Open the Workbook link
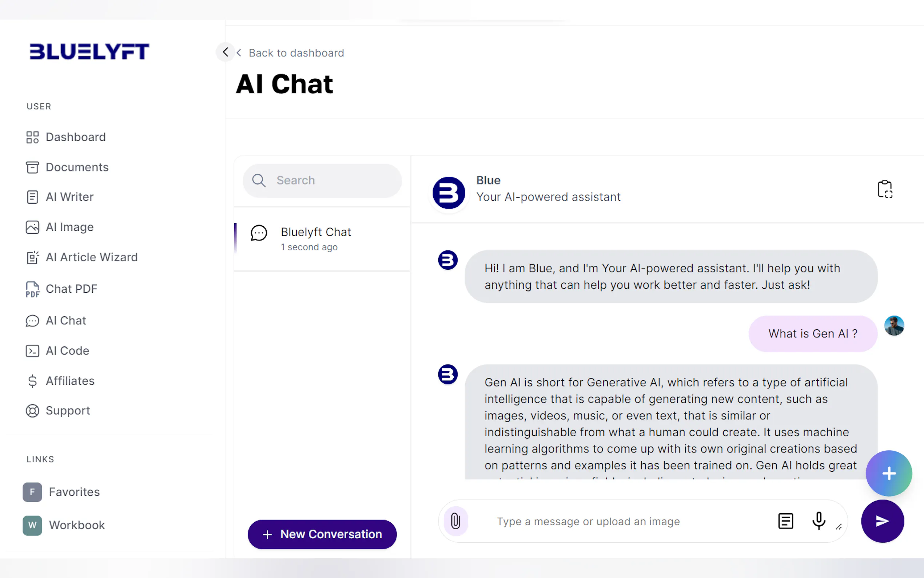924x578 pixels. [x=77, y=525]
